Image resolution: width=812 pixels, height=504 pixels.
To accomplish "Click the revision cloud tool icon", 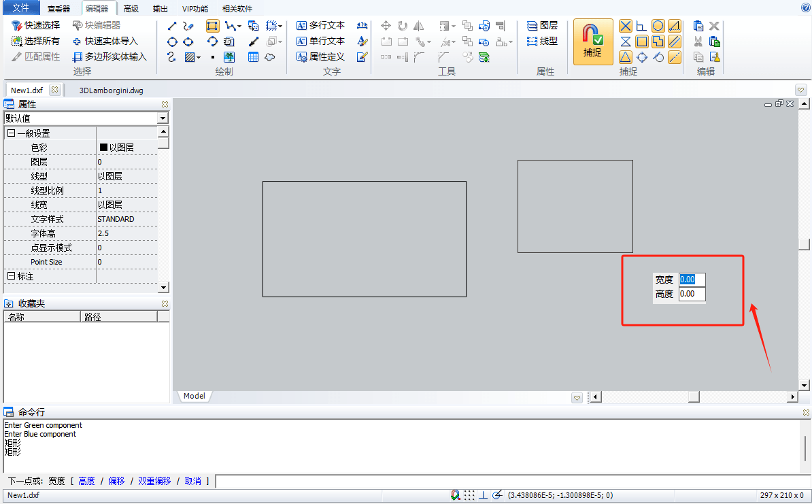I will [x=270, y=57].
